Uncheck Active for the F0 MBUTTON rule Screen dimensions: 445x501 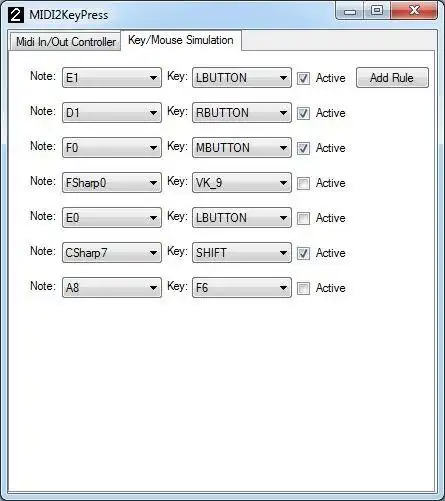[x=303, y=148]
